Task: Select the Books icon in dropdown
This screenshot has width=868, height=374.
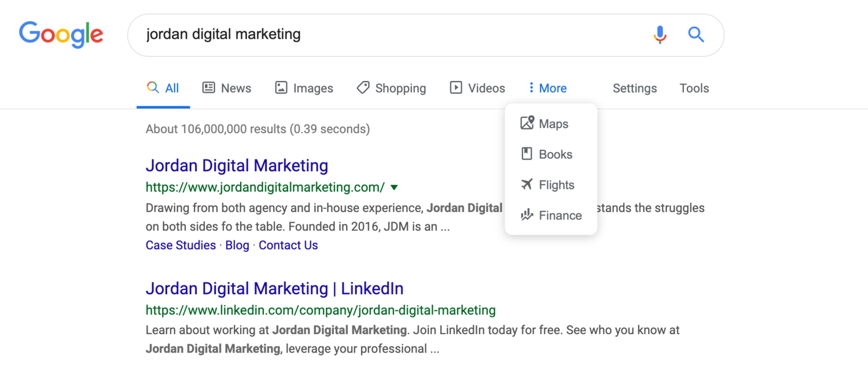Action: 527,154
